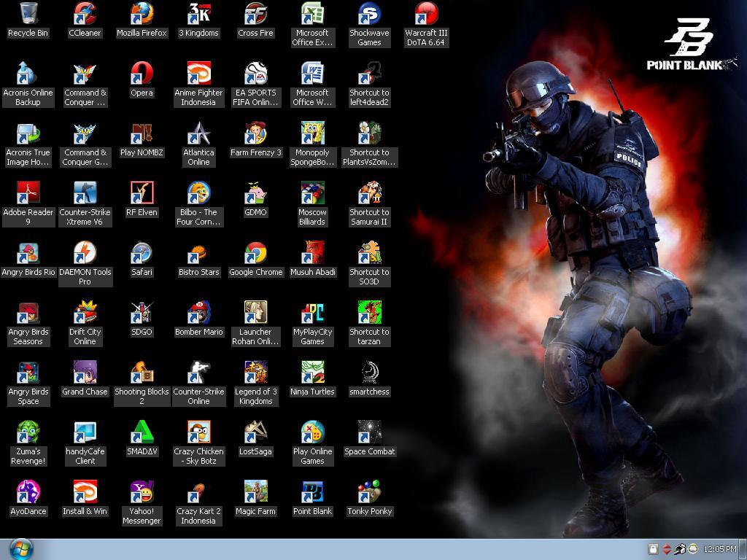Select the Shortcut to left4dead2 icon
The height and width of the screenshot is (560, 747).
click(369, 74)
